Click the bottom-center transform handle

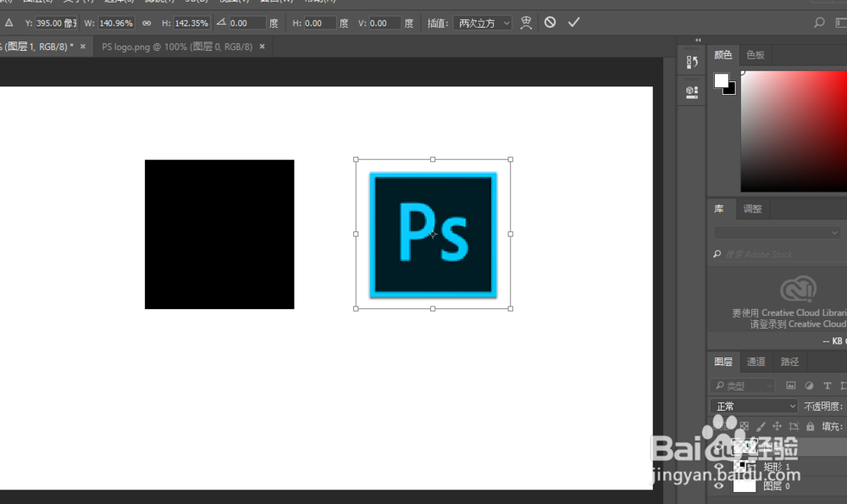(433, 308)
